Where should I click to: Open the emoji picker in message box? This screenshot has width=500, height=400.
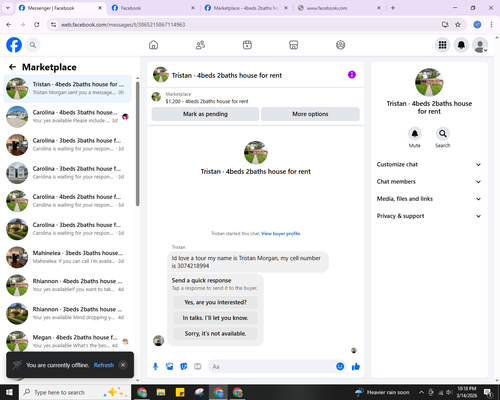[340, 367]
